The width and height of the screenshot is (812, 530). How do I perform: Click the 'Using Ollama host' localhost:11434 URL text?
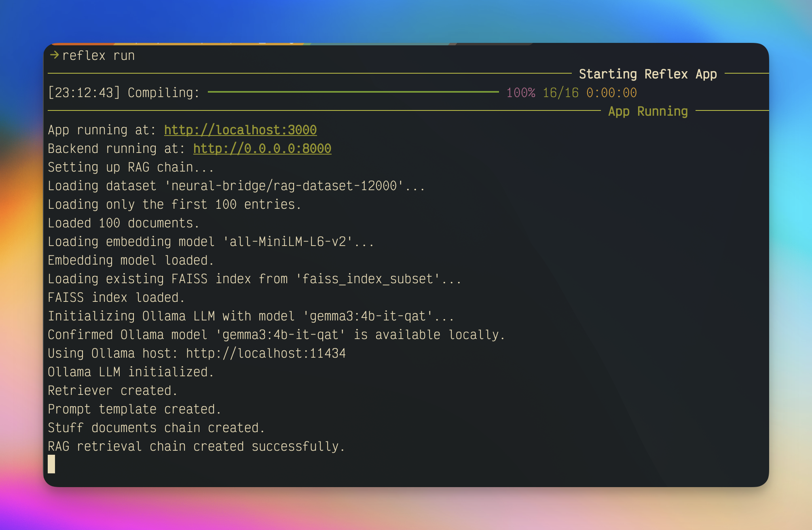tap(266, 353)
